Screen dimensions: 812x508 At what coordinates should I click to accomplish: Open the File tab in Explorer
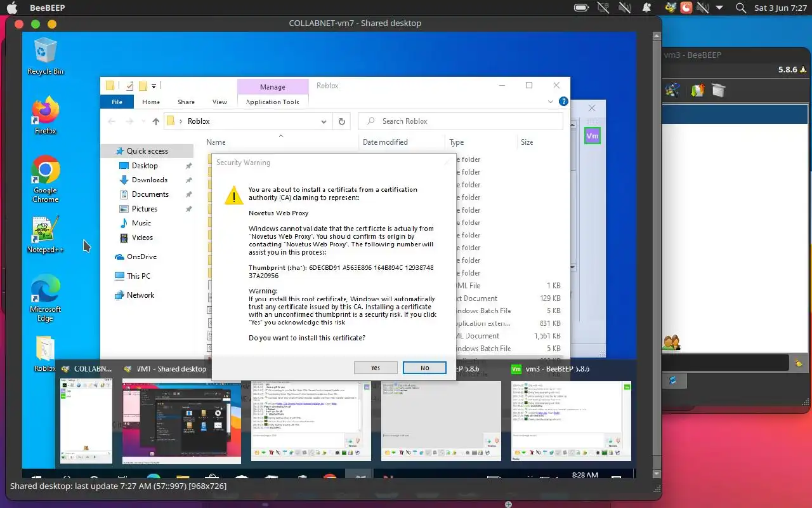117,102
